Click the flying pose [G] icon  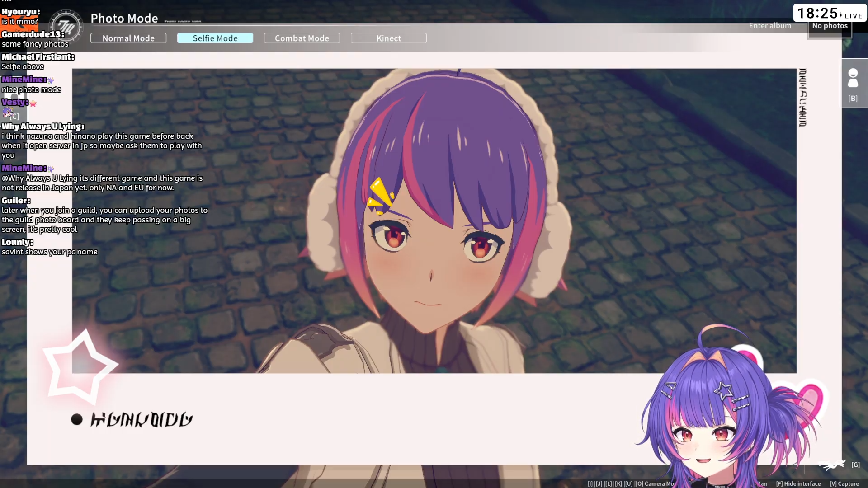[833, 465]
